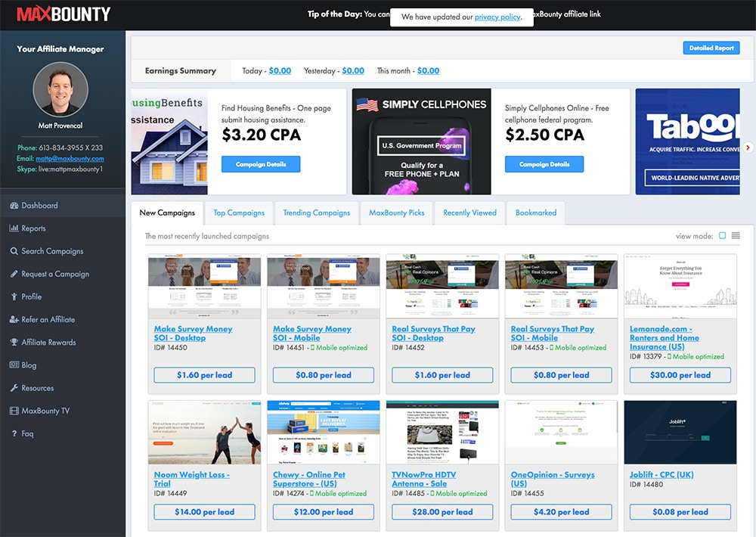This screenshot has height=537, width=756.
Task: Click the Detailed Report button
Action: click(711, 47)
